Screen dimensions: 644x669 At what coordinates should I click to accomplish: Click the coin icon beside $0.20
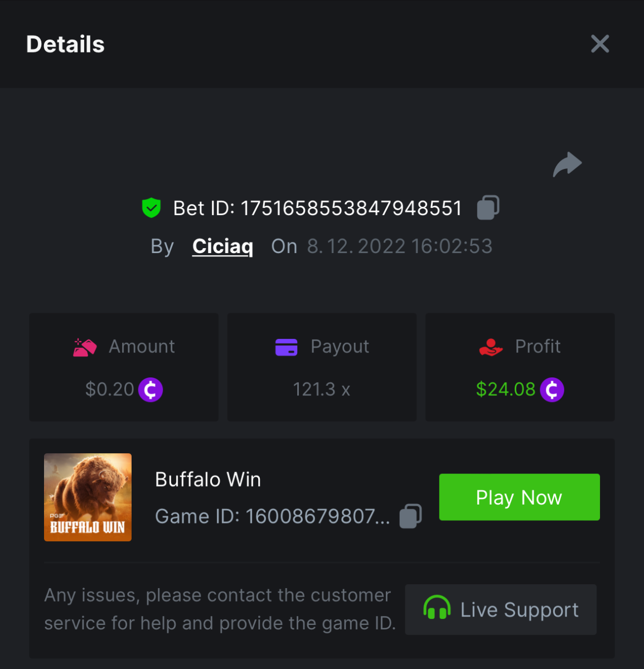click(x=151, y=390)
